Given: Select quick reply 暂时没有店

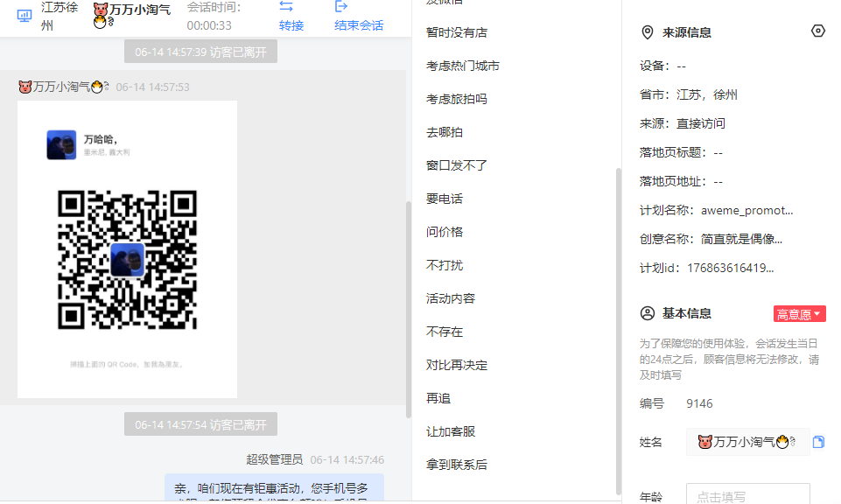Looking at the screenshot, I should [x=457, y=32].
